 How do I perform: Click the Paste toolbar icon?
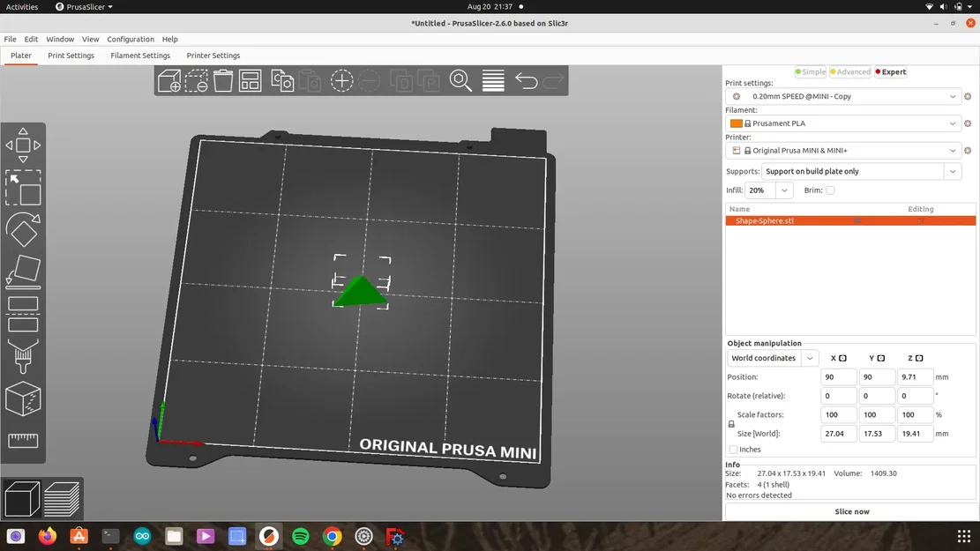[310, 81]
